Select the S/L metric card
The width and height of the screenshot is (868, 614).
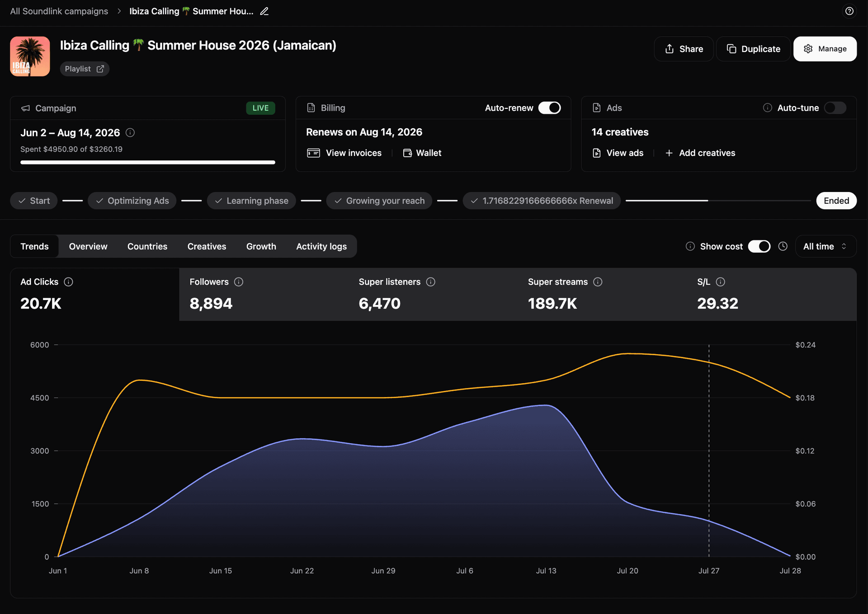(772, 294)
